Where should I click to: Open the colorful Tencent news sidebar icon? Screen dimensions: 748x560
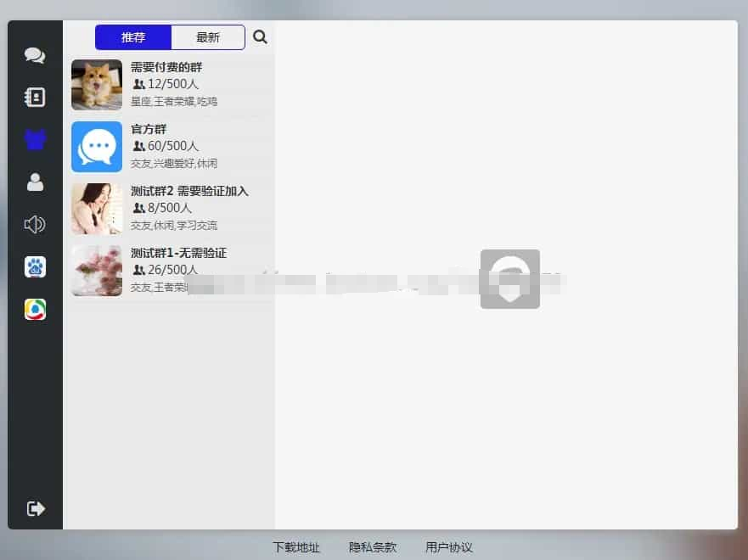point(35,310)
